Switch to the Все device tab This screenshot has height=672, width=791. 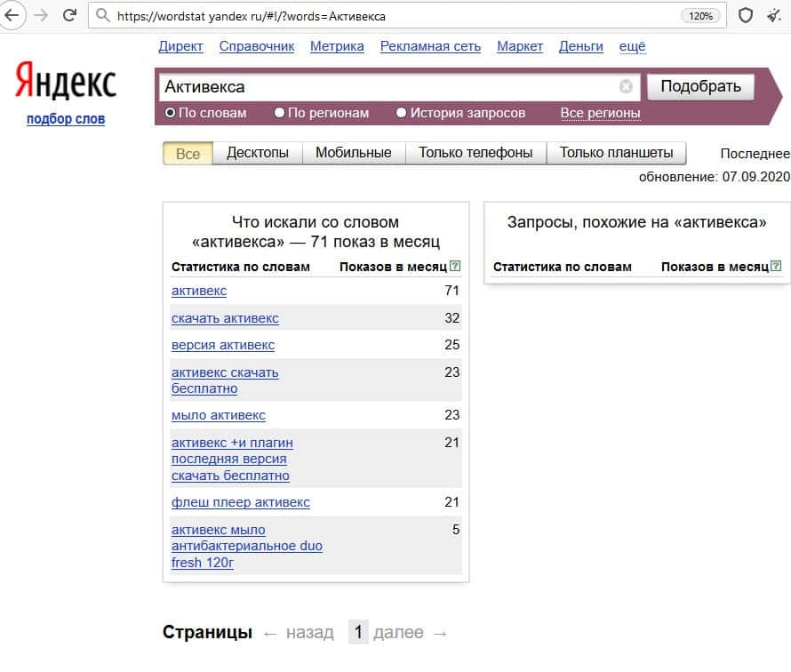coord(188,154)
